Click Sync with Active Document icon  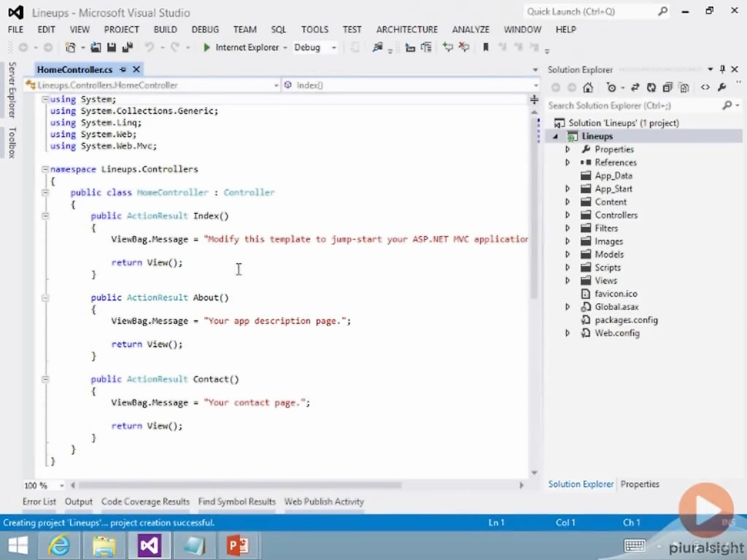[635, 87]
